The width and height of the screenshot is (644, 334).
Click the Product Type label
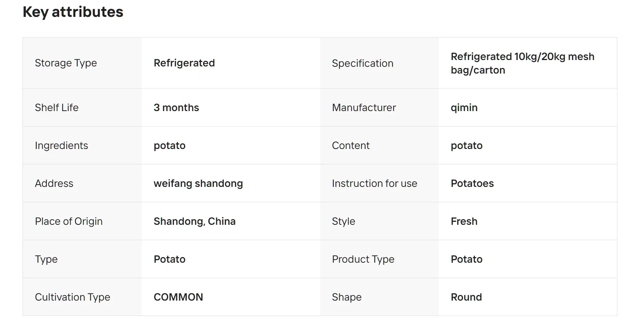click(363, 259)
